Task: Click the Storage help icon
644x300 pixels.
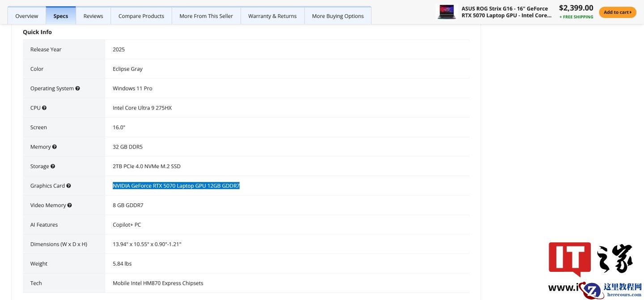Action: point(53,166)
